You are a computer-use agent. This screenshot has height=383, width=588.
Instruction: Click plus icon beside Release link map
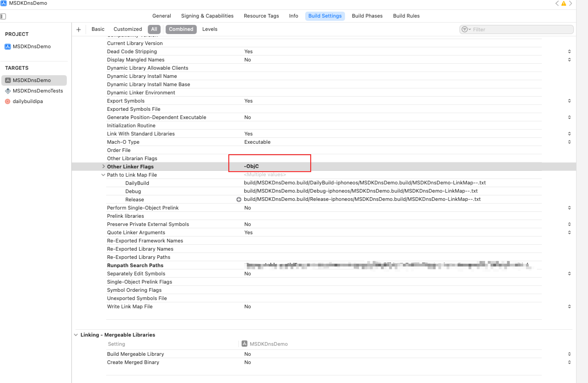(x=238, y=199)
